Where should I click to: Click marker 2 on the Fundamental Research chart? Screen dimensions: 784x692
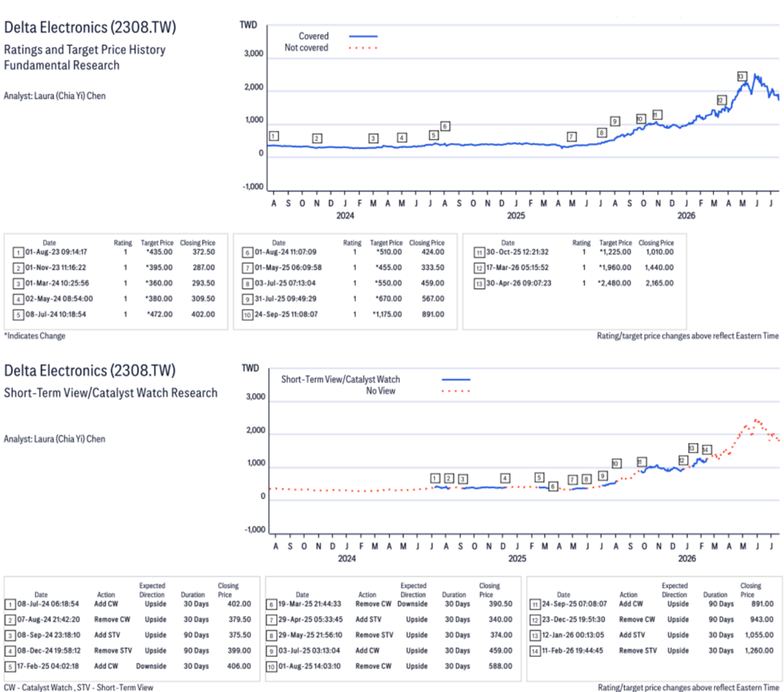coord(317,138)
